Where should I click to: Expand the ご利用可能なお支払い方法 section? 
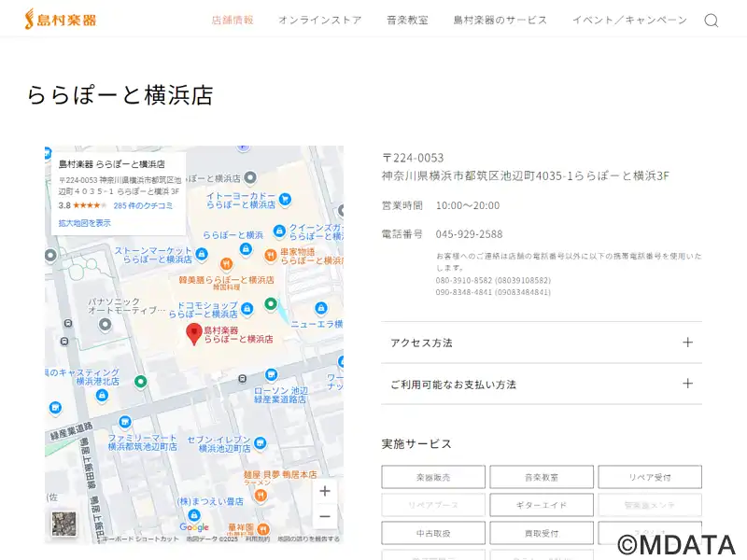[x=542, y=384]
